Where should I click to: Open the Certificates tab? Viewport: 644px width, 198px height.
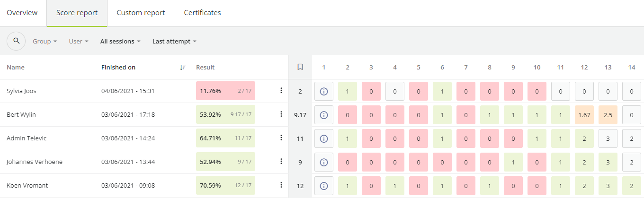point(202,13)
